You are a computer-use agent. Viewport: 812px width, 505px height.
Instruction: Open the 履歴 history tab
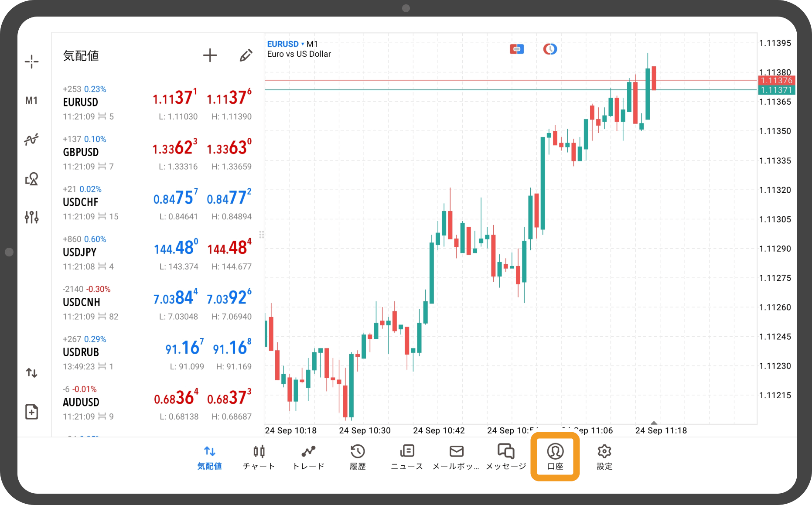(x=358, y=457)
